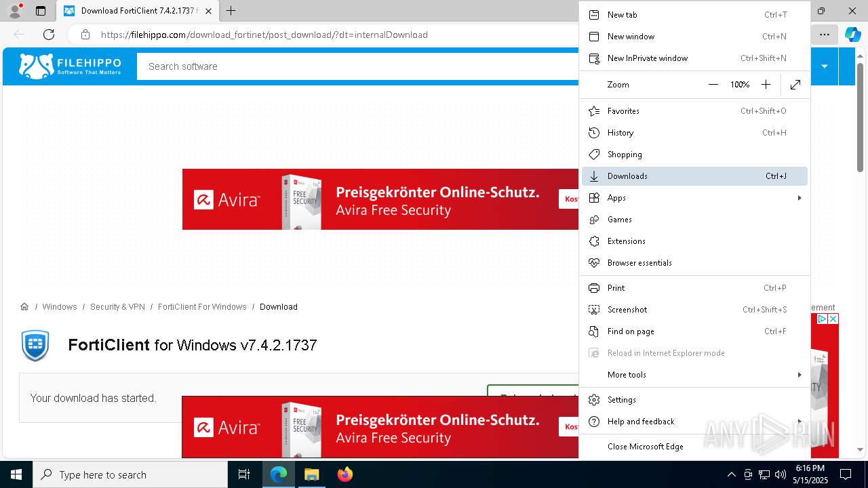Choose Find on page
This screenshot has width=868, height=488.
point(694,331)
